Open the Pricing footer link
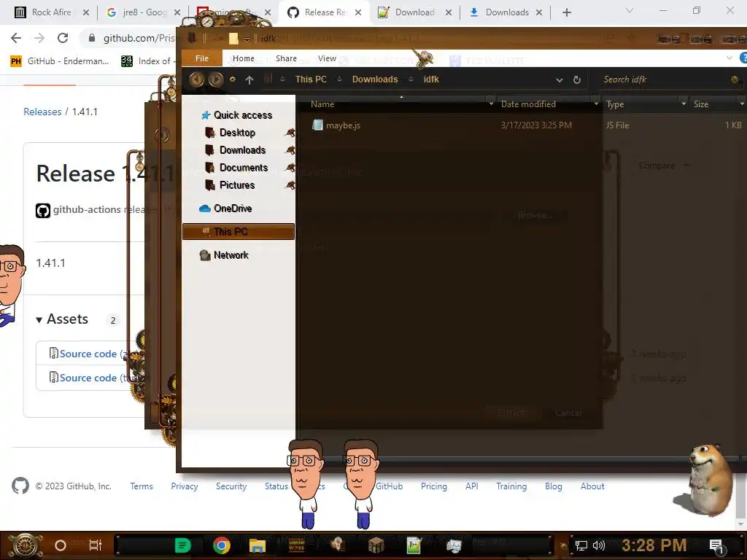 point(433,486)
